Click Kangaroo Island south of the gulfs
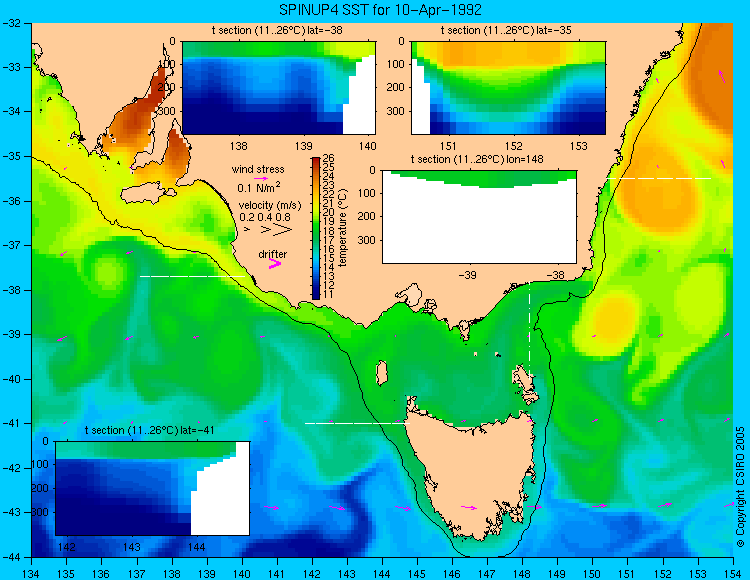The height and width of the screenshot is (580, 750). 148,195
